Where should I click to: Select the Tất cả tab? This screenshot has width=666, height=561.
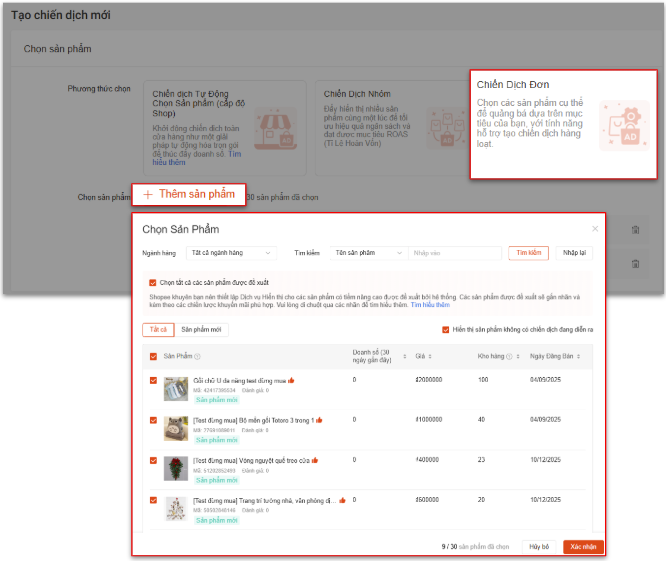158,330
